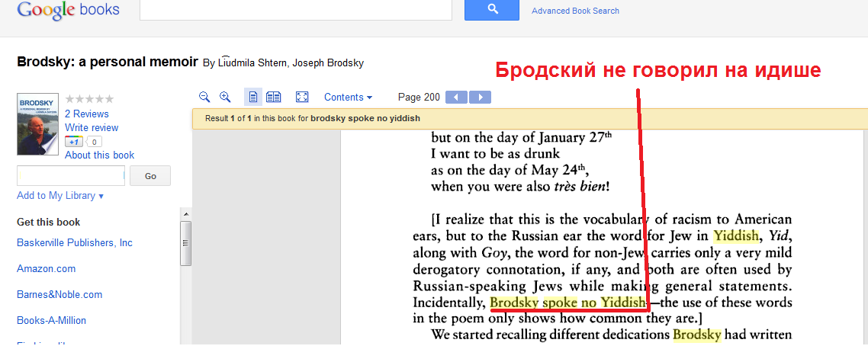868x346 pixels.
Task: Zoom out of the page view
Action: [204, 98]
